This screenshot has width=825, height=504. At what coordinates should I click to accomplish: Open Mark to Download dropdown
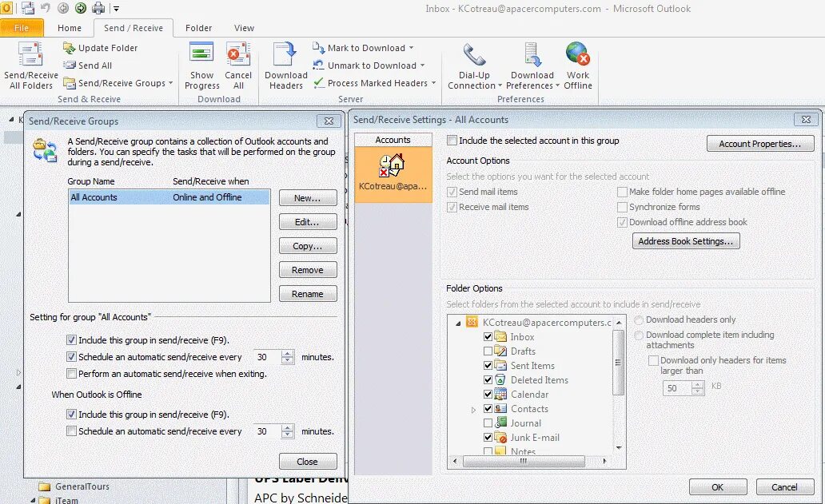click(411, 48)
